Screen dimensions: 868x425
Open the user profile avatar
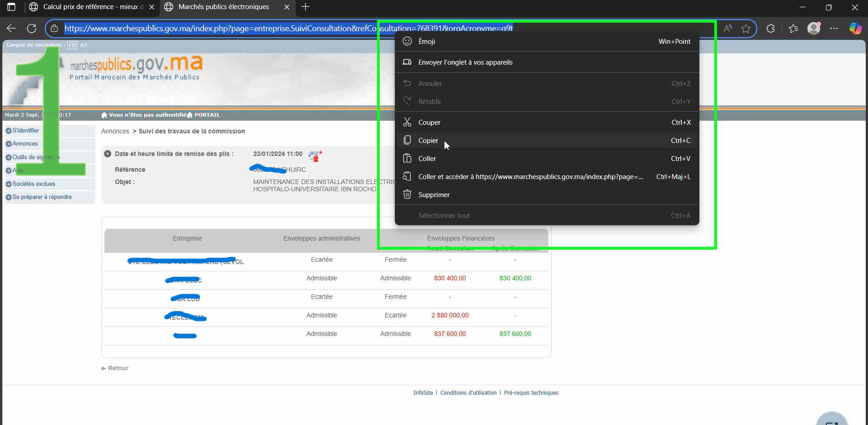pos(814,28)
